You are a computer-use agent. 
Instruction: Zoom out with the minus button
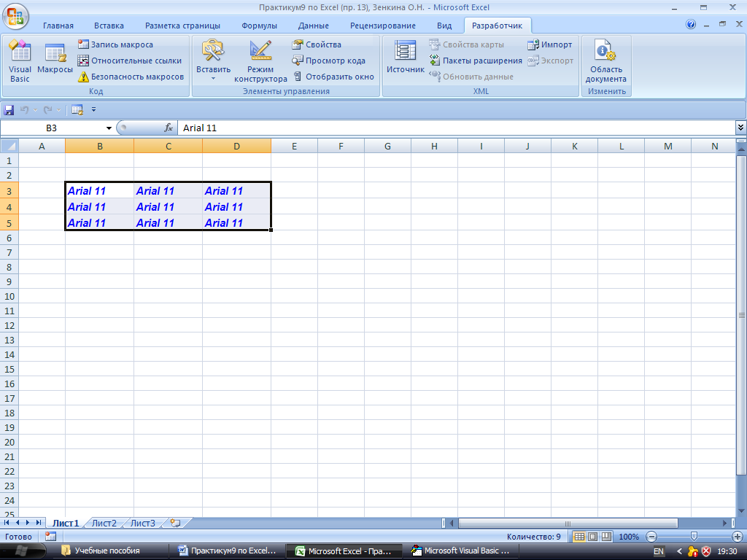651,537
